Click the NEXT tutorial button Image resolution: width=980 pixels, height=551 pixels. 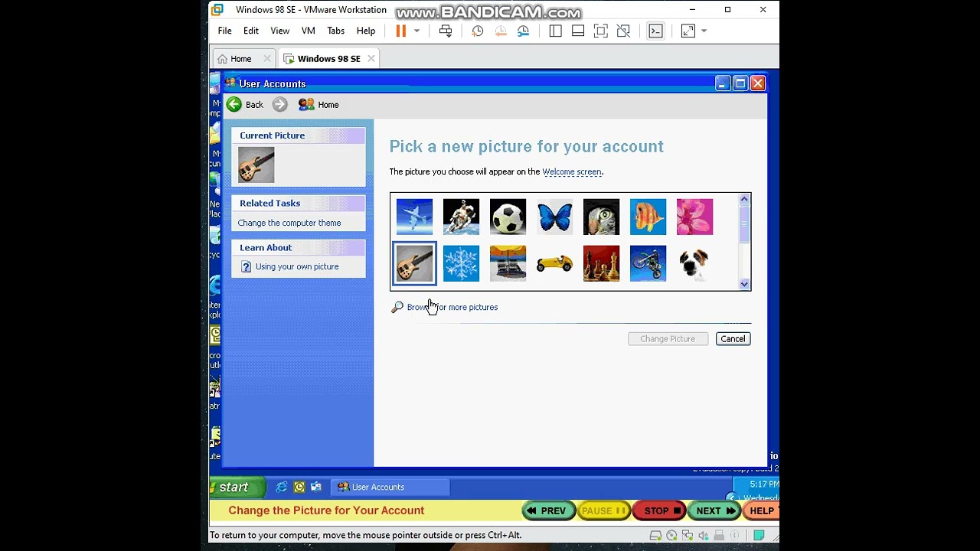point(714,510)
